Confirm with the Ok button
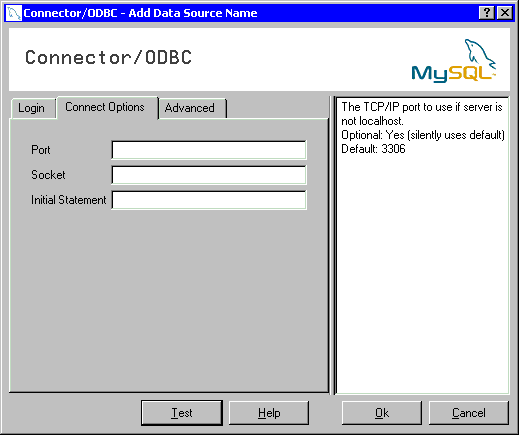Viewport: 519px width, 435px height. tap(382, 413)
